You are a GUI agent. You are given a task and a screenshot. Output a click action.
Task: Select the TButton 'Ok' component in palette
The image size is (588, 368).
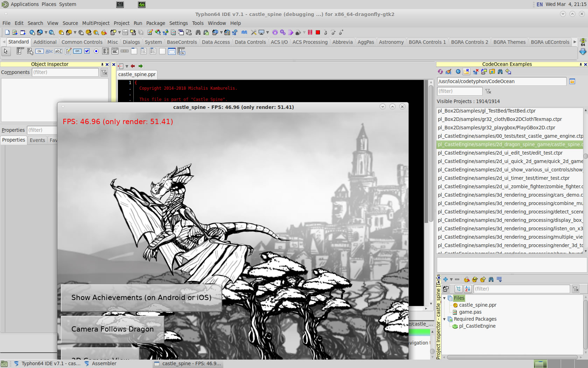[40, 51]
